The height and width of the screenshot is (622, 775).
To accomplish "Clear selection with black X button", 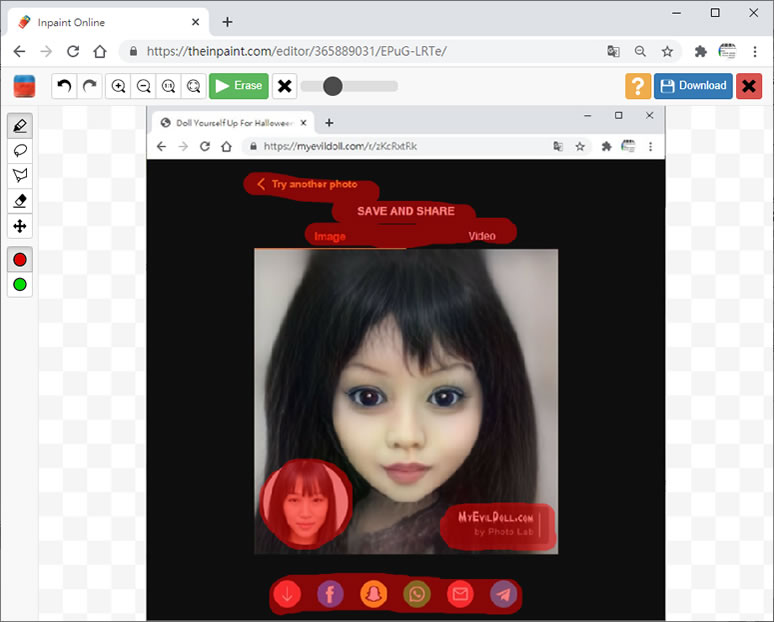I will (285, 86).
